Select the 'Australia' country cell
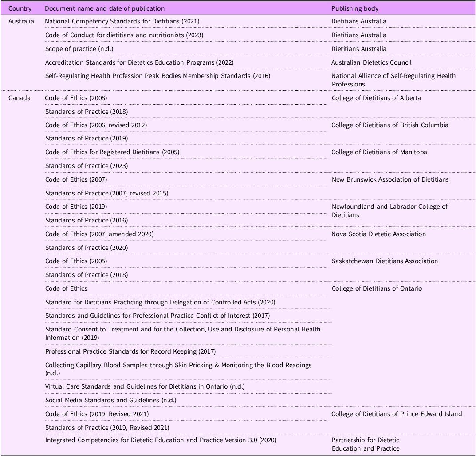 coord(21,21)
